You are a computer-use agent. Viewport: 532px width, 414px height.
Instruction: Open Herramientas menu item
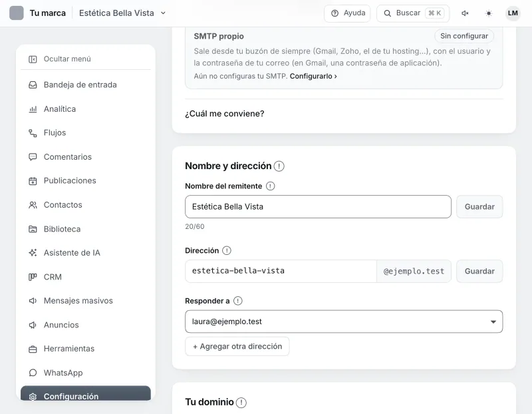point(86,349)
